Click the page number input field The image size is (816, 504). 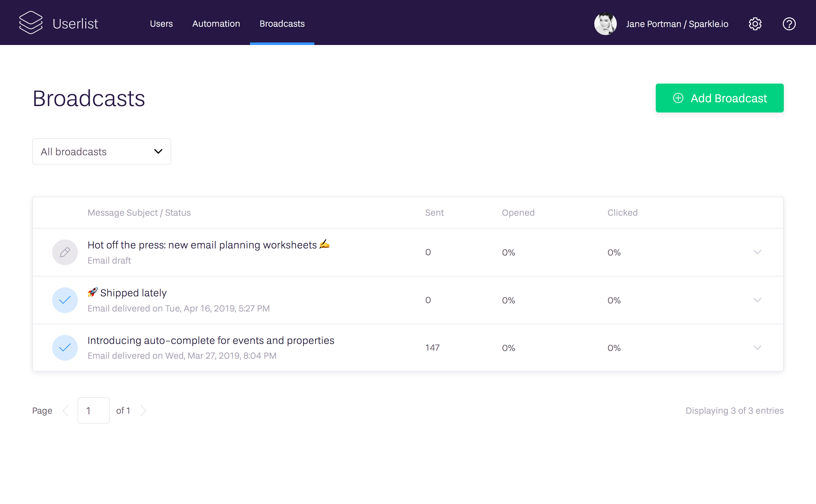pyautogui.click(x=93, y=411)
